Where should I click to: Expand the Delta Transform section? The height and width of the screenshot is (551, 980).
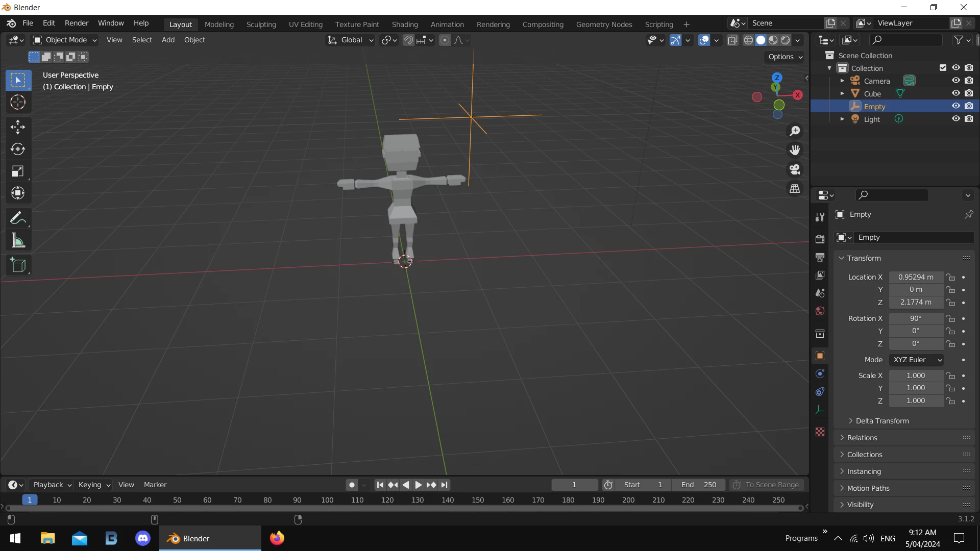coord(881,421)
